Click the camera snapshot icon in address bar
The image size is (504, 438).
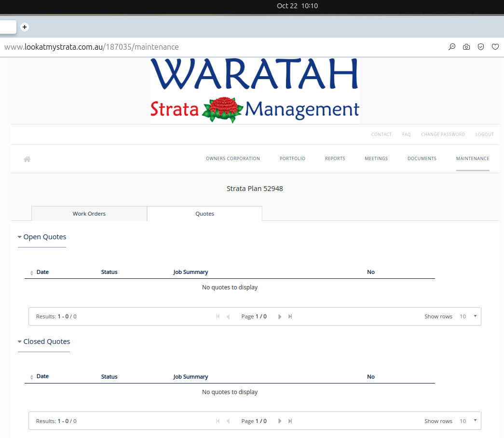(466, 47)
